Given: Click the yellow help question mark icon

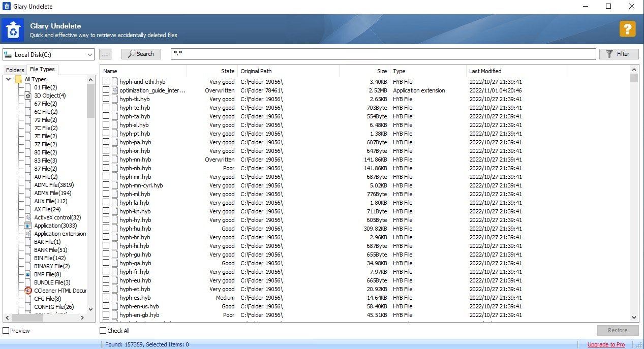Looking at the screenshot, I should coord(627,29).
